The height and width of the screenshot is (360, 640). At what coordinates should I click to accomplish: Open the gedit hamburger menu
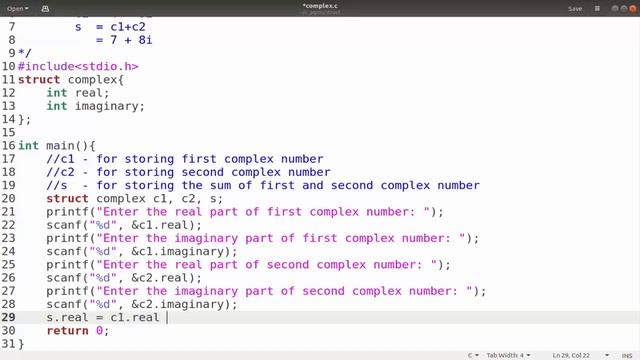pyautogui.click(x=597, y=9)
